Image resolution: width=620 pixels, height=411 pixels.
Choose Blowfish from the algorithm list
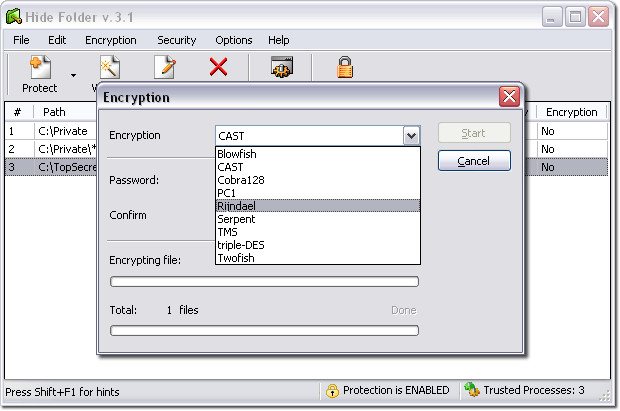click(318, 154)
